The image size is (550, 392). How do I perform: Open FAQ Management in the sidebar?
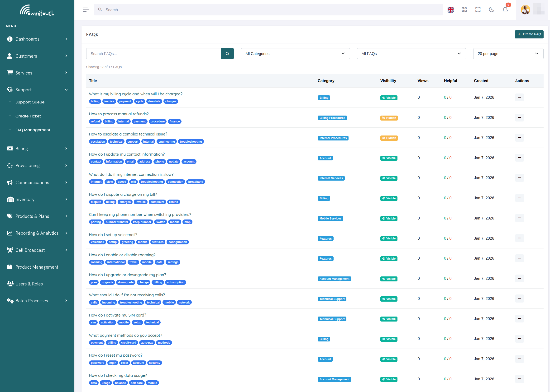pyautogui.click(x=33, y=130)
